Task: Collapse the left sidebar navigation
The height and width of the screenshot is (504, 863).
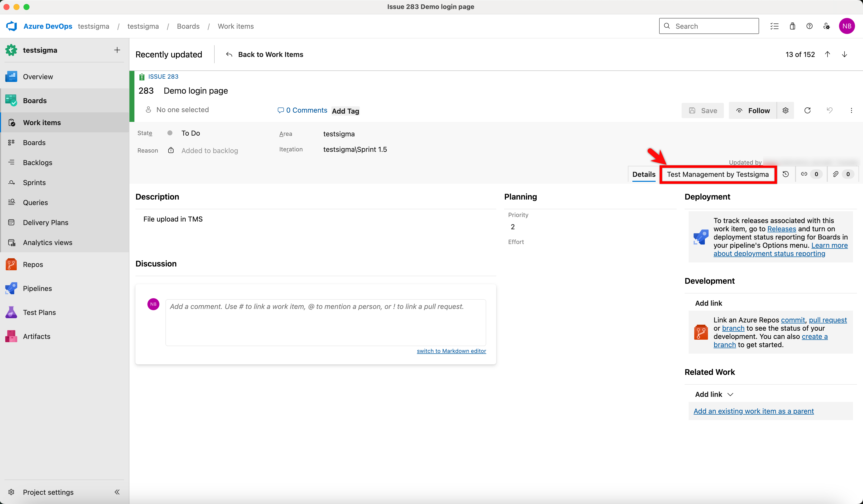Action: click(117, 492)
